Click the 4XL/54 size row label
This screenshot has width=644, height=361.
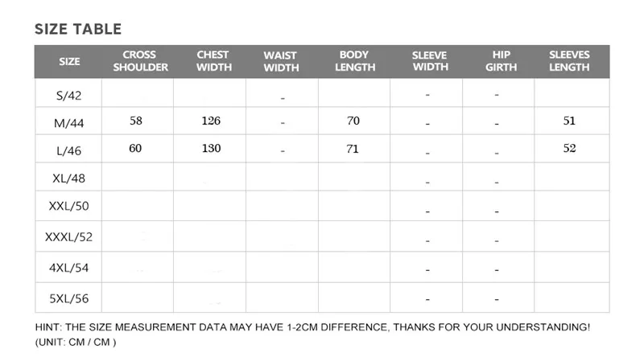click(x=68, y=268)
